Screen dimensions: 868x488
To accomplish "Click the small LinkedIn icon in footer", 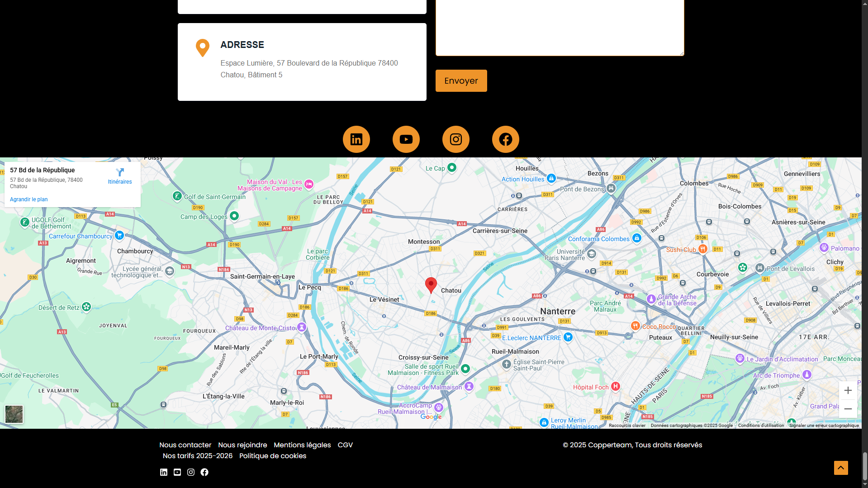I will tap(164, 472).
